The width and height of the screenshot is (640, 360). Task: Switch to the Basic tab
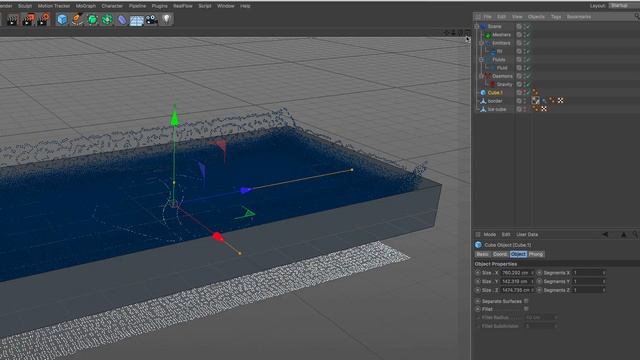(482, 254)
